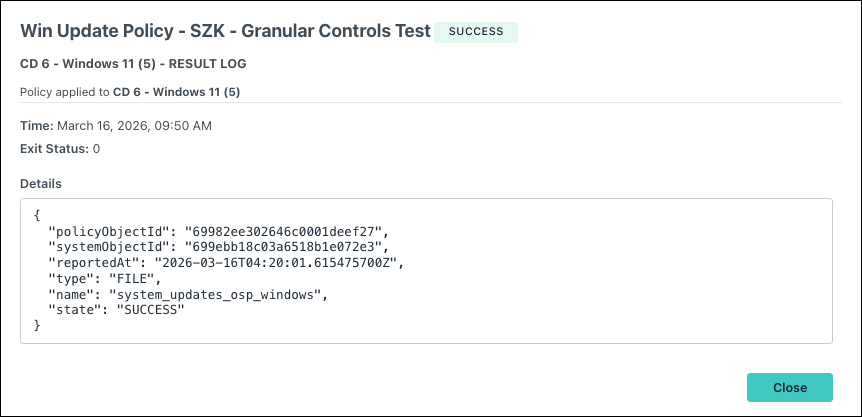This screenshot has height=417, width=862.
Task: Click the Time label
Action: point(37,126)
